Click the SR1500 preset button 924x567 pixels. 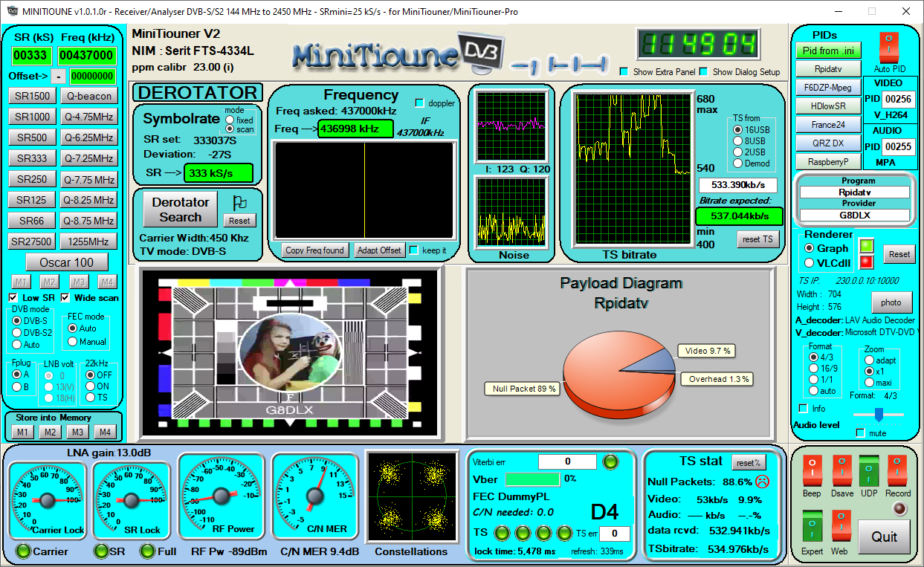(33, 96)
